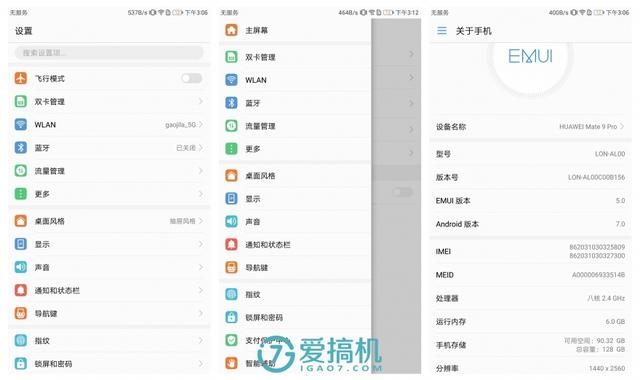Image resolution: width=640 pixels, height=380 pixels.
Task: Tap 锁屏和密码 lock icon in left list
Action: point(21,363)
